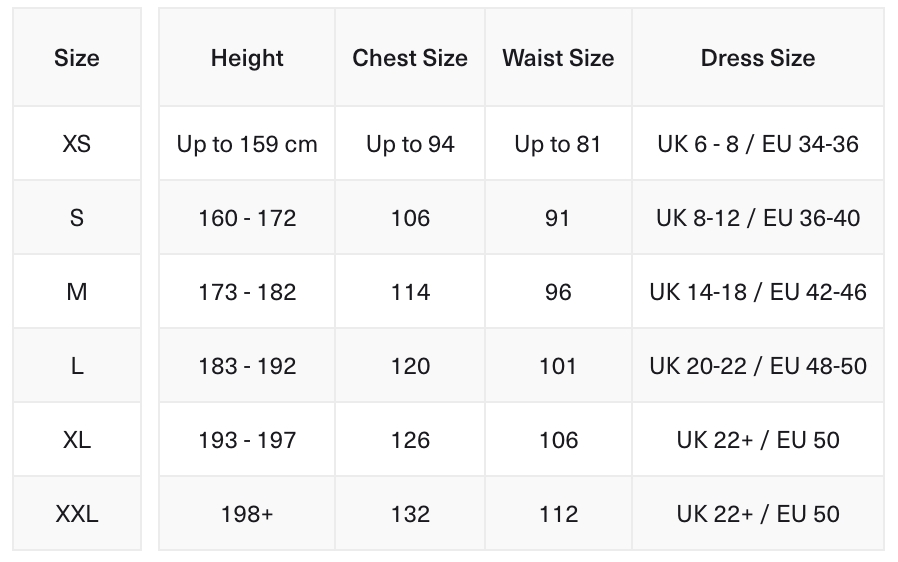Select the L size row label
The image size is (898, 562).
pyautogui.click(x=77, y=366)
